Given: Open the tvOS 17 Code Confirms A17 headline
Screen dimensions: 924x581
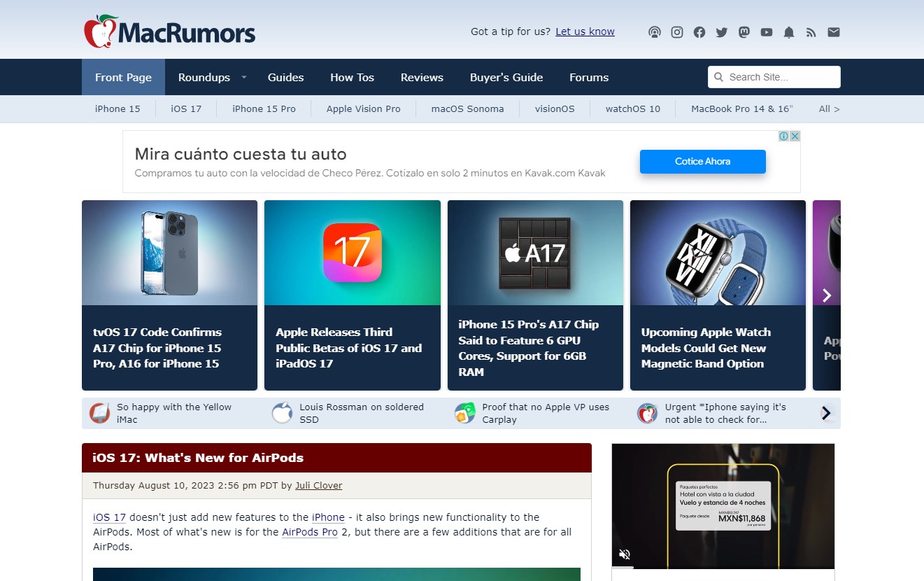Looking at the screenshot, I should (157, 348).
